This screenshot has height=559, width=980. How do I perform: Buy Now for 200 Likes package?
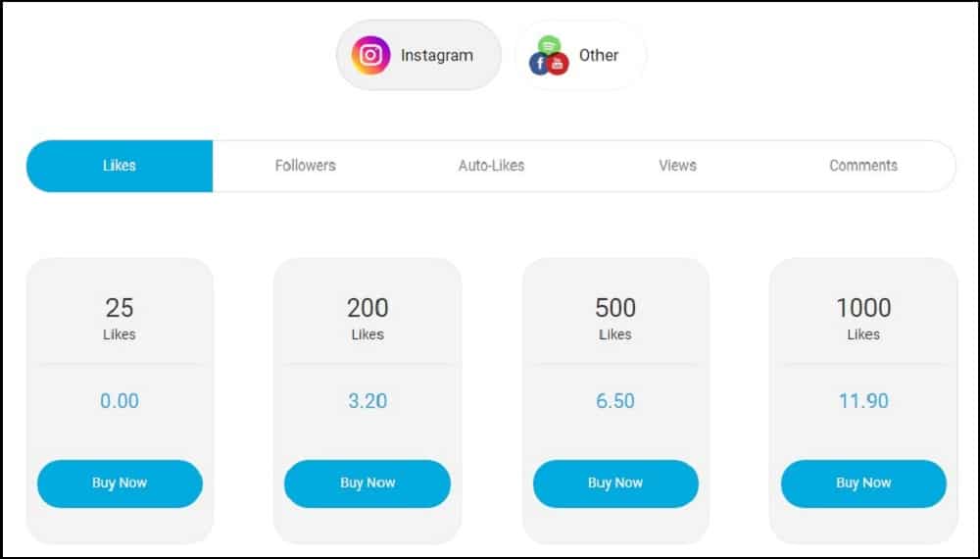point(367,483)
